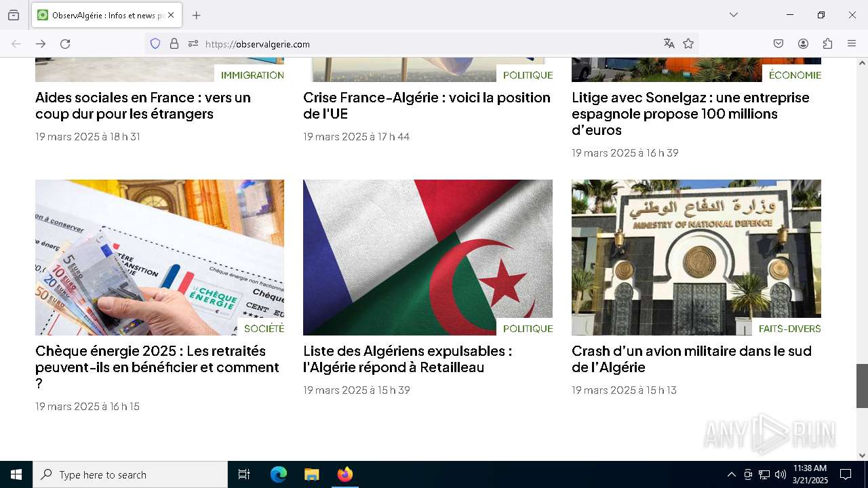The height and width of the screenshot is (488, 868).
Task: Launch Microsoft Edge from taskbar
Action: 279,474
